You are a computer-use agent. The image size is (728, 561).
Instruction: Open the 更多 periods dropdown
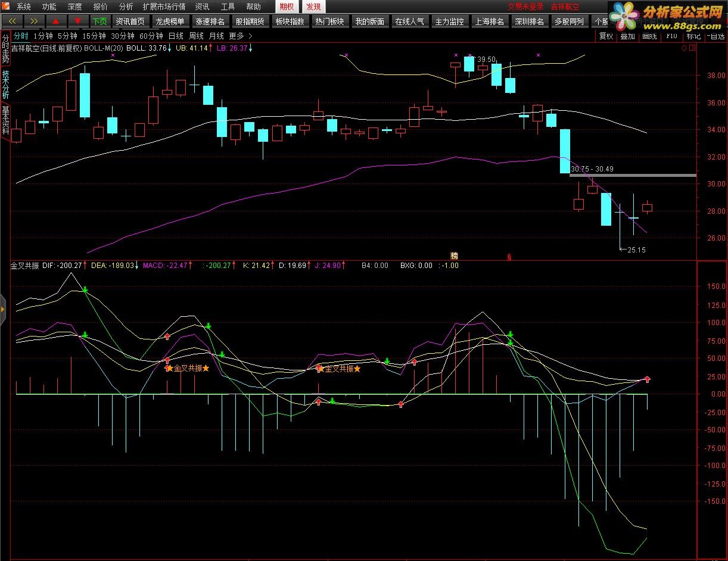[237, 36]
